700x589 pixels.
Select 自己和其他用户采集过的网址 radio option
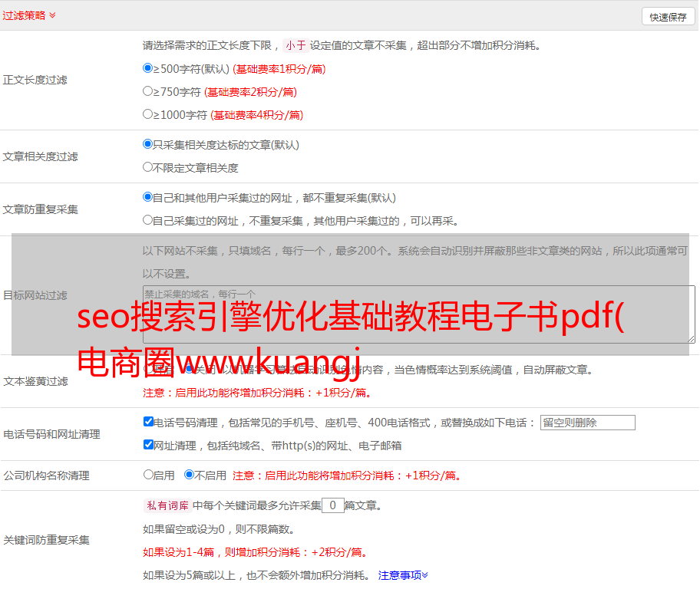pos(147,197)
